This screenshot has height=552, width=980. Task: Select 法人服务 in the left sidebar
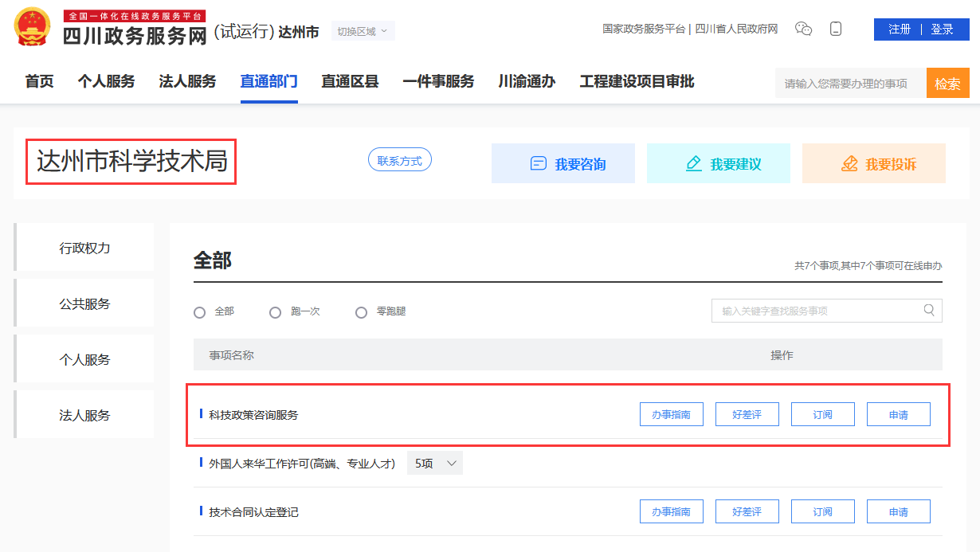pyautogui.click(x=84, y=415)
